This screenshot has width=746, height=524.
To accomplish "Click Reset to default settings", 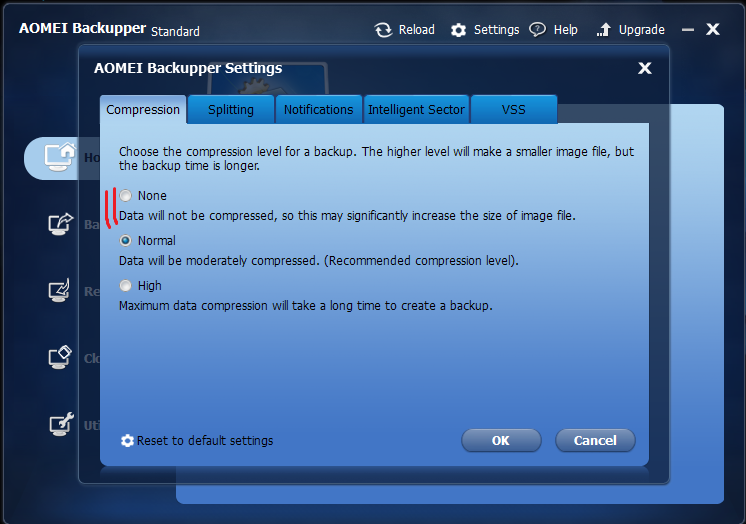I will click(x=197, y=441).
